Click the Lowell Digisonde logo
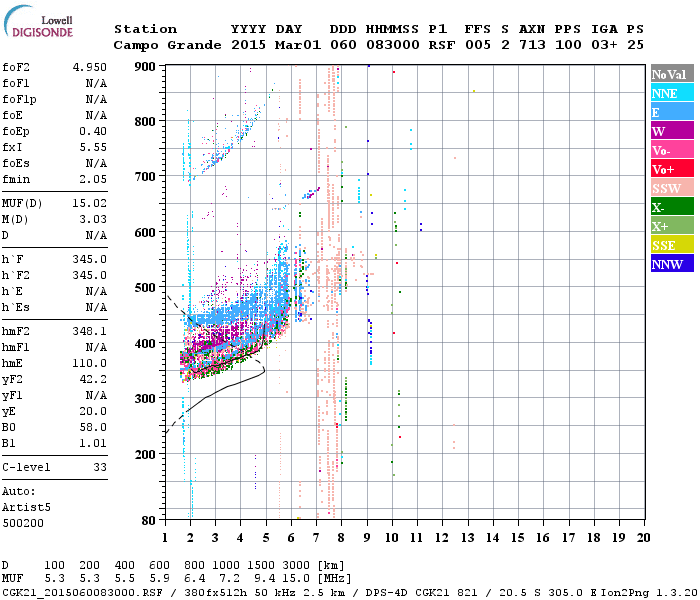This screenshot has height=600, width=700. 38,21
